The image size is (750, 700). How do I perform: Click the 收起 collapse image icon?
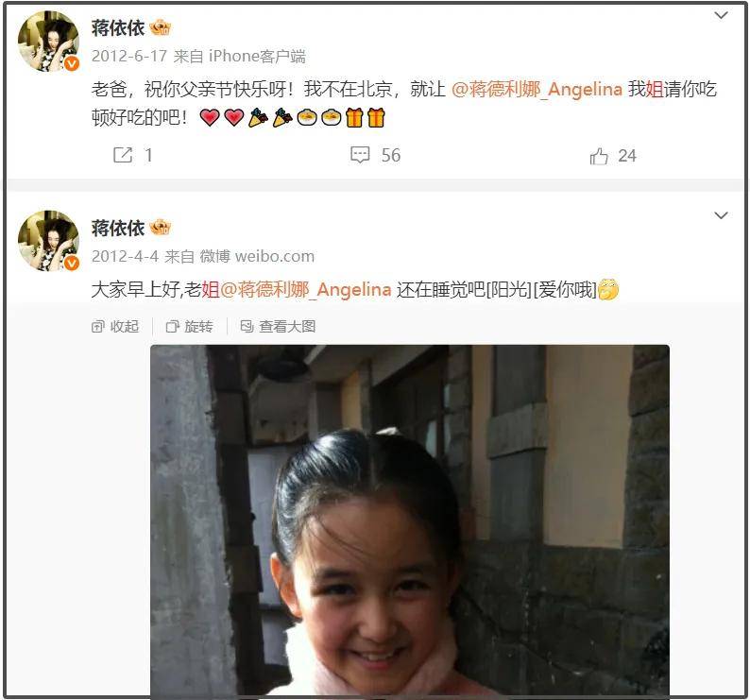pyautogui.click(x=97, y=326)
